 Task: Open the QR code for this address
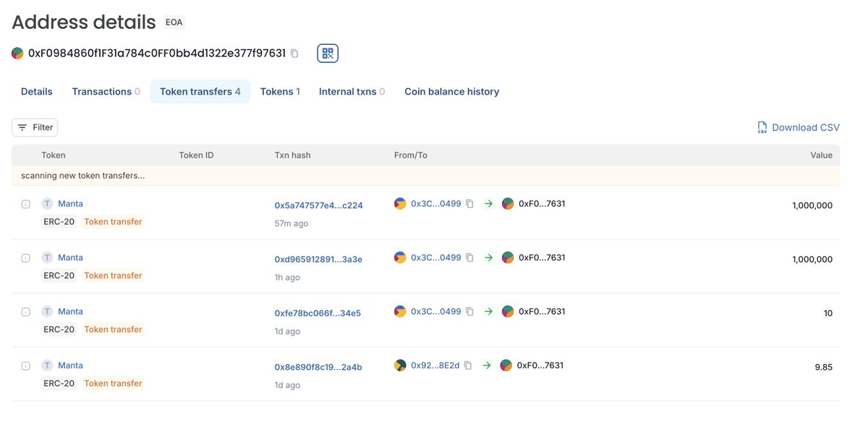coord(328,53)
